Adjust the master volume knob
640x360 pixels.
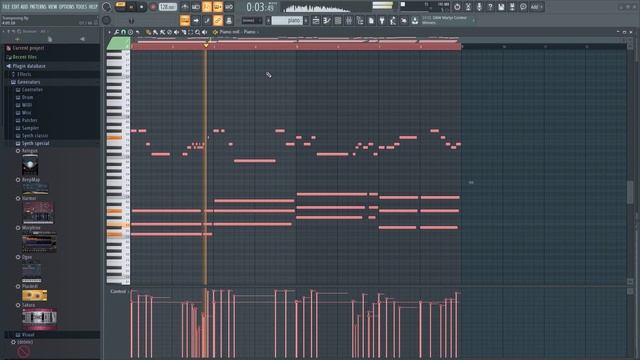coord(107,7)
